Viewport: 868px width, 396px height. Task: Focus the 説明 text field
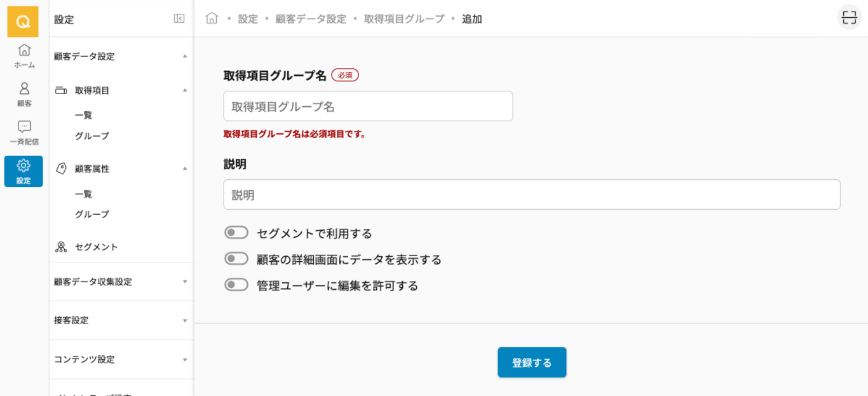tap(531, 195)
